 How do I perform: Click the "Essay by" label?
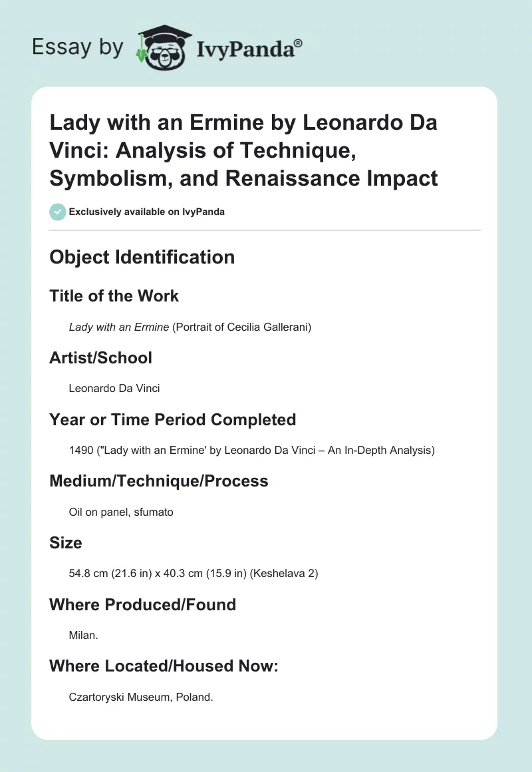tap(78, 47)
